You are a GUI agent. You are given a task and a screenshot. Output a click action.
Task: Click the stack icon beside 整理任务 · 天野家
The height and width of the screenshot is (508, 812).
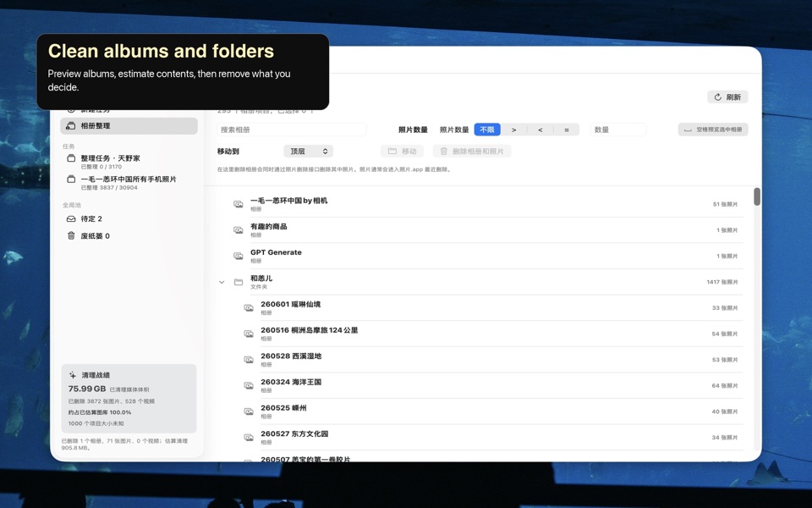pos(71,158)
